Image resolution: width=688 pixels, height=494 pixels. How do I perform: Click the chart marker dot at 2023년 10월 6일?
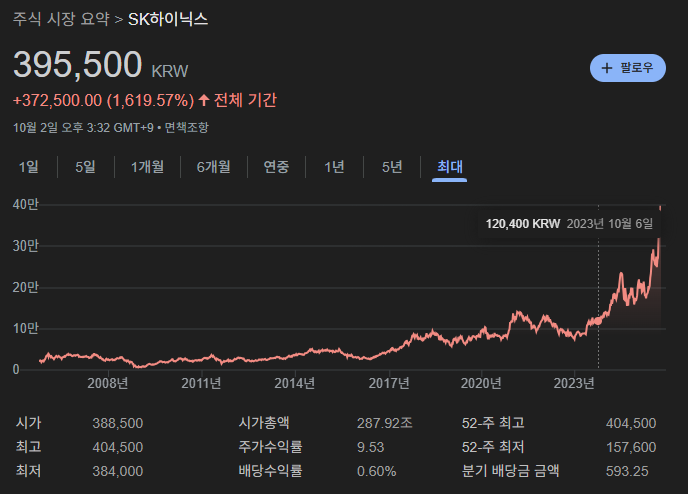tap(598, 322)
